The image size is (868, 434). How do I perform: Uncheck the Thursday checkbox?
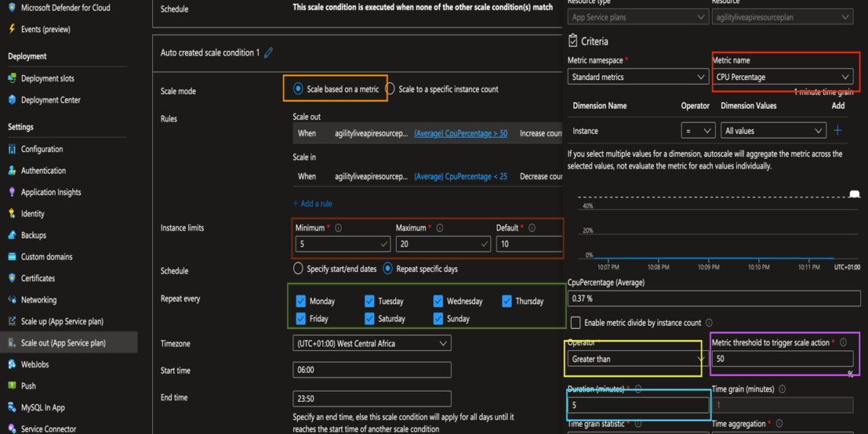tap(507, 302)
